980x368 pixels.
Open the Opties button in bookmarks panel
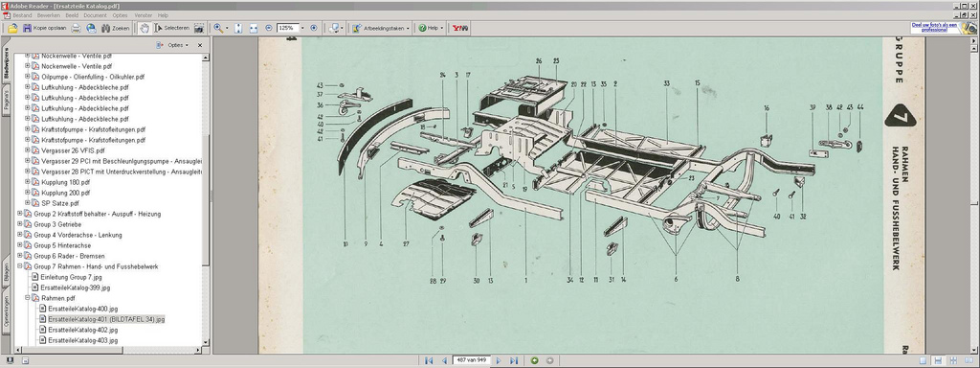(172, 45)
